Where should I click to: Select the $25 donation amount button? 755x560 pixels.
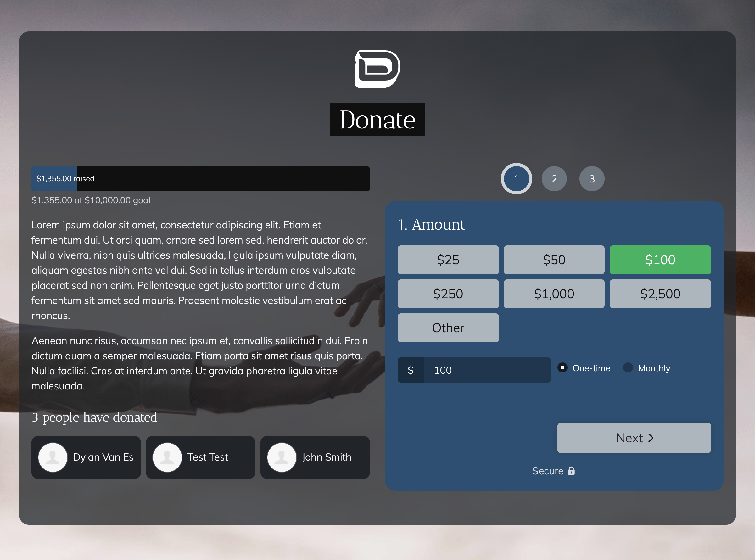pyautogui.click(x=447, y=260)
